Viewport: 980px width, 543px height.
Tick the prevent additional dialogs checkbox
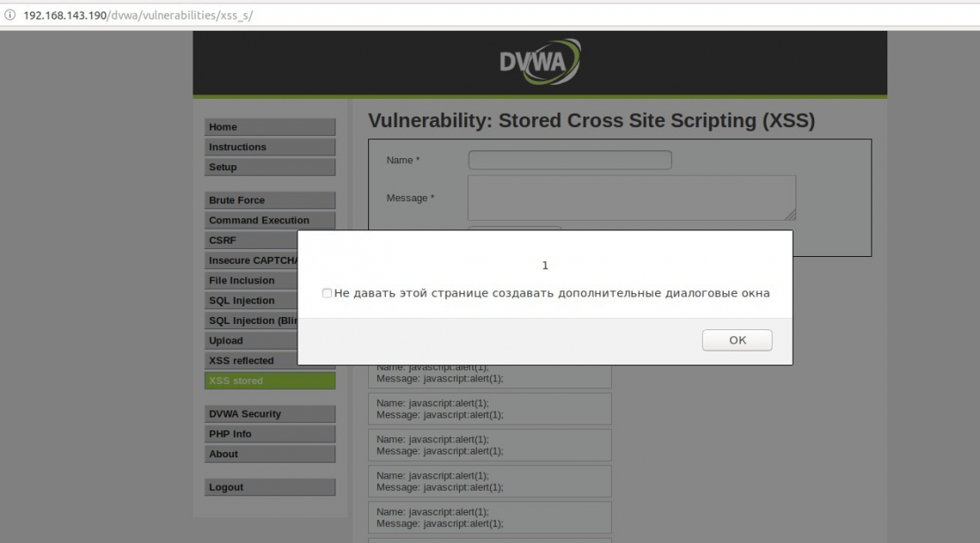[327, 293]
